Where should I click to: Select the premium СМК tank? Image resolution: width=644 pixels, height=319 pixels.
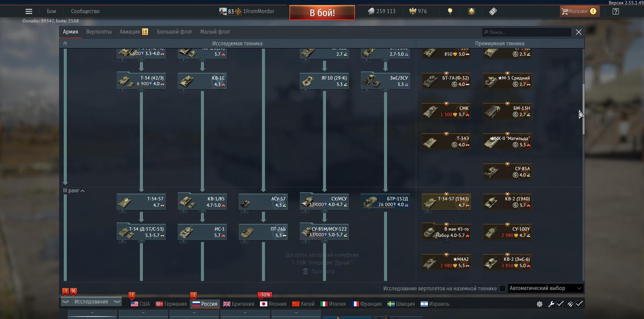[446, 111]
